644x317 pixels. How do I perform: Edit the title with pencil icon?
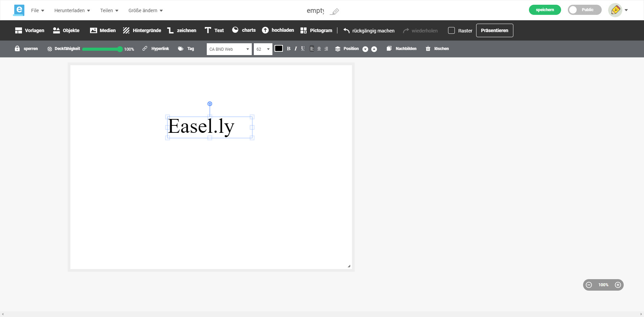coord(335,11)
